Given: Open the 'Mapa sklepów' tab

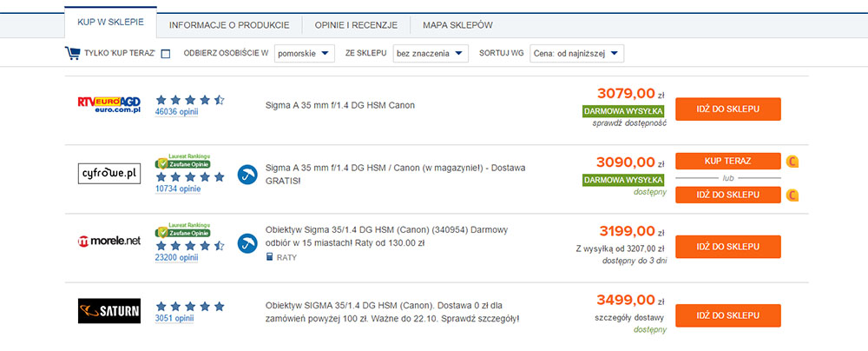Looking at the screenshot, I should [x=457, y=25].
